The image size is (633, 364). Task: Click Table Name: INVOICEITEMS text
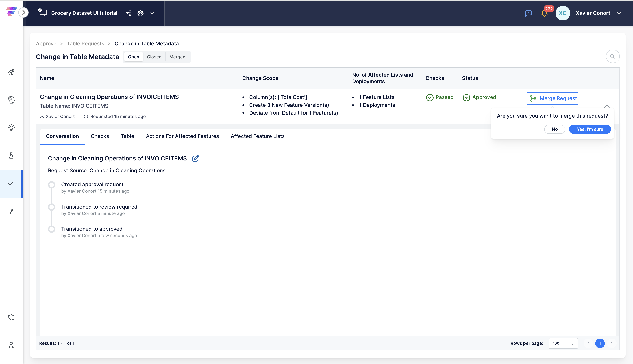(x=74, y=106)
